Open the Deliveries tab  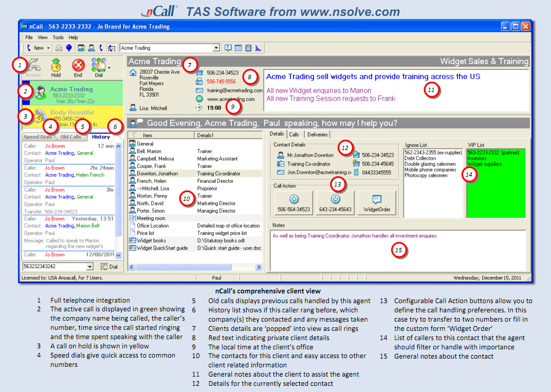317,135
